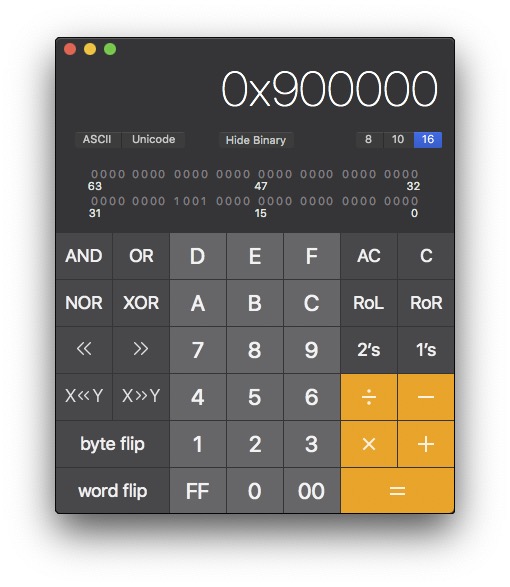Click the hex digit E key
This screenshot has height=587, width=510.
point(255,256)
